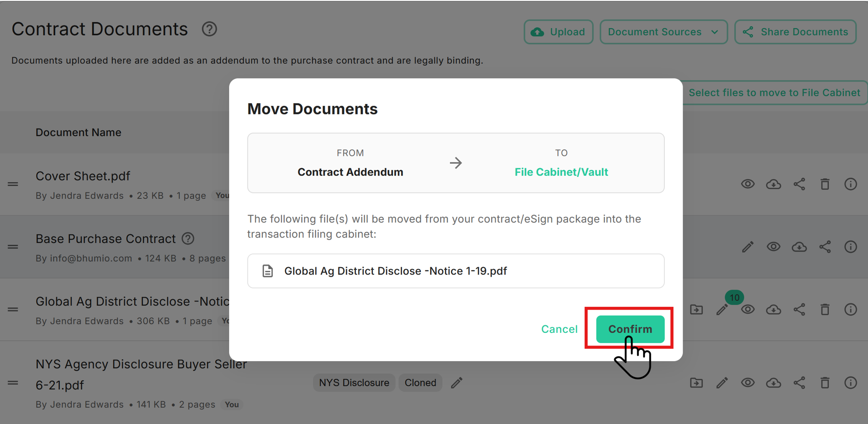Image resolution: width=868 pixels, height=424 pixels.
Task: Click File Cabinet/Vault destination label
Action: (x=561, y=172)
